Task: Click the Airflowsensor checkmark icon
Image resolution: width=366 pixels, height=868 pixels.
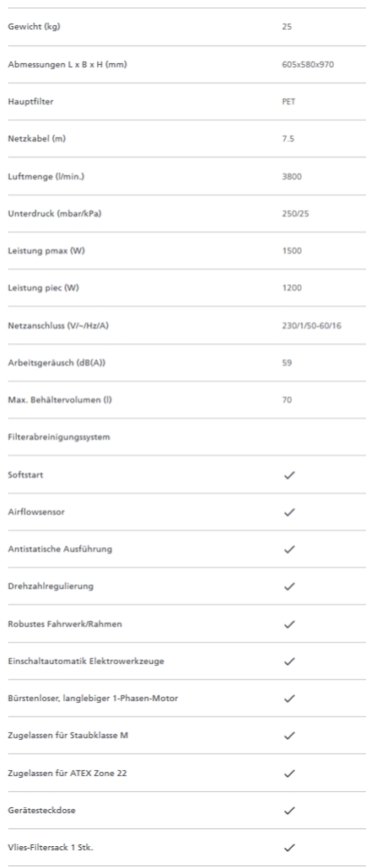Action: click(x=289, y=512)
